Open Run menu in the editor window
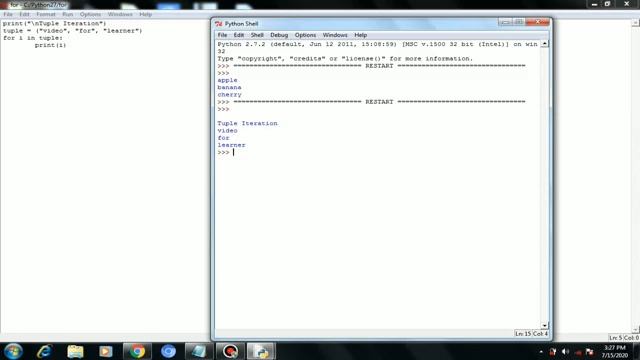The width and height of the screenshot is (640, 360). pos(68,14)
